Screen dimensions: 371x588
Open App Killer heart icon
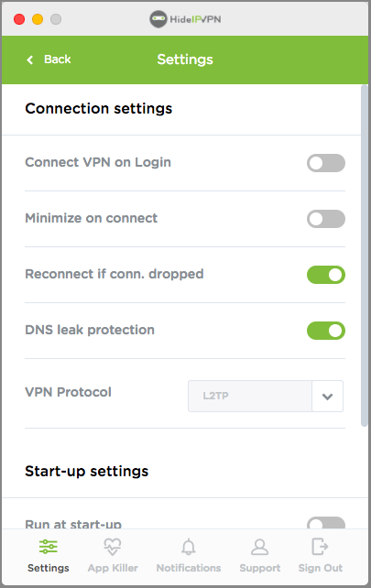(x=113, y=547)
